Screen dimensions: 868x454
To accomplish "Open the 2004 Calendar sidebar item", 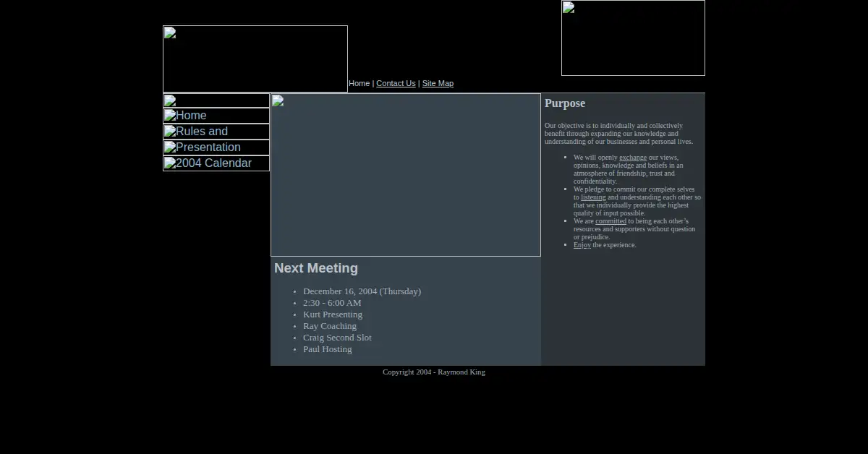I will pyautogui.click(x=216, y=163).
